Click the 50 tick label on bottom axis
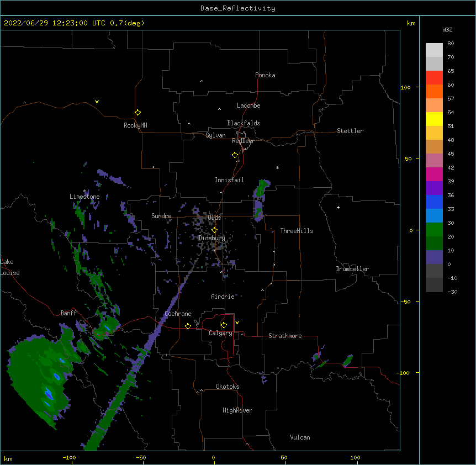Image resolution: width=476 pixels, height=465 pixels. 284,457
